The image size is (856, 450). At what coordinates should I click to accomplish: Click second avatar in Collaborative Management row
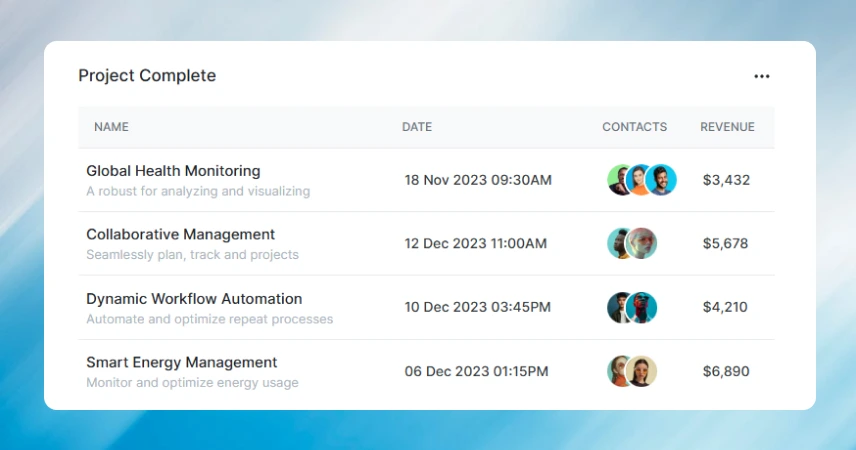tap(643, 244)
